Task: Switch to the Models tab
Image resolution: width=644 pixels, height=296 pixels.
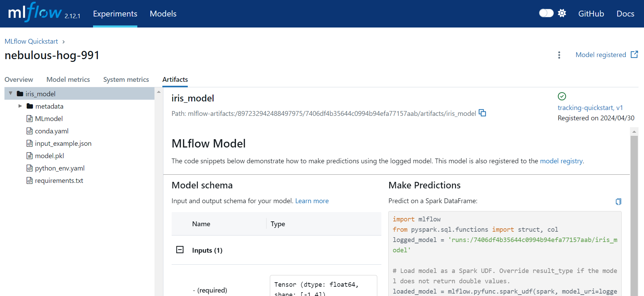Action: pyautogui.click(x=163, y=14)
